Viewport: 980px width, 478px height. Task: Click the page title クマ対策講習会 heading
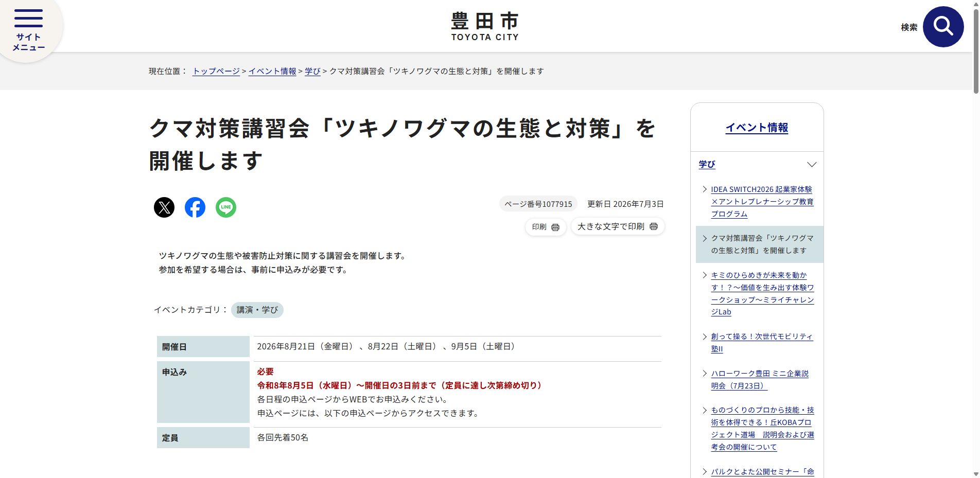click(402, 145)
